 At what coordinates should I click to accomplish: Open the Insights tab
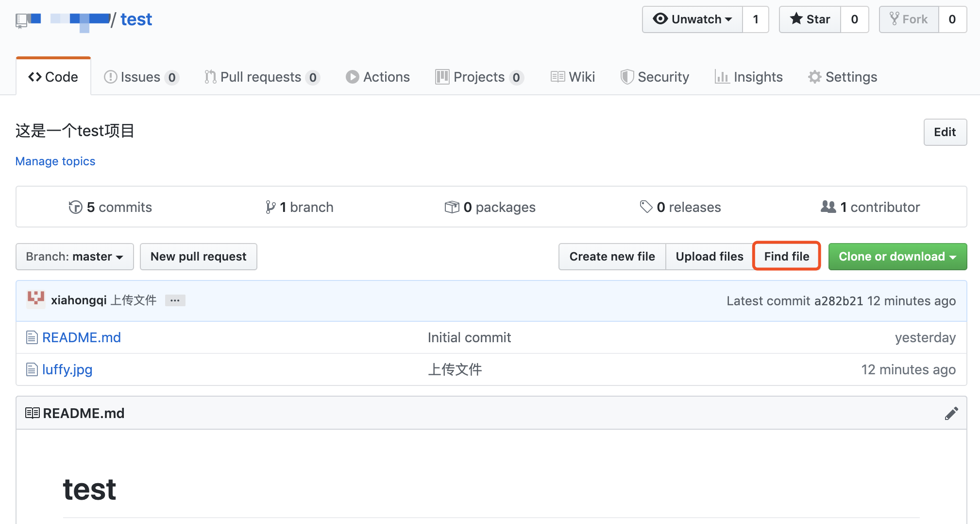pyautogui.click(x=748, y=77)
